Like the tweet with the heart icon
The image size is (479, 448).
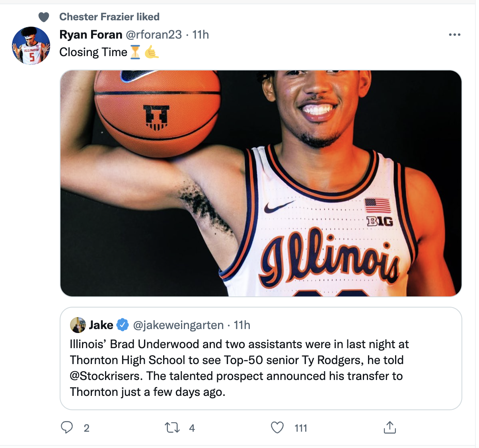tap(277, 428)
